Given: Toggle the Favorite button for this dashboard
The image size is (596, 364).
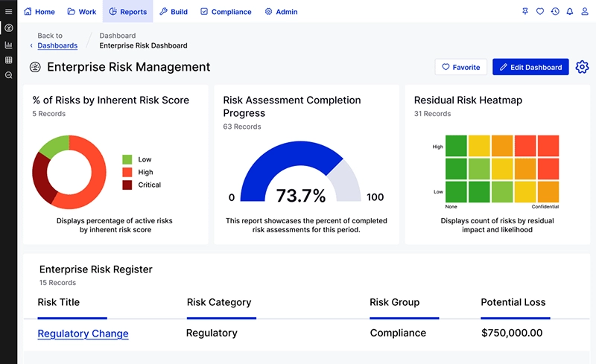Looking at the screenshot, I should tap(460, 67).
